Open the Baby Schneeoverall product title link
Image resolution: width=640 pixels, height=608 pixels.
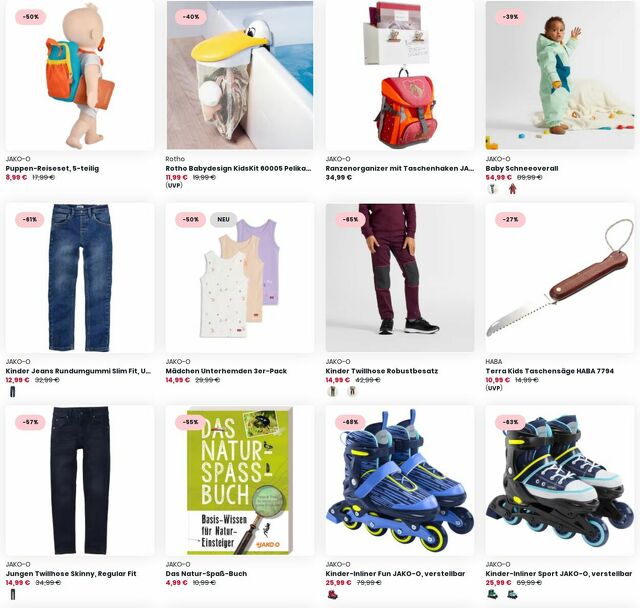coord(522,168)
